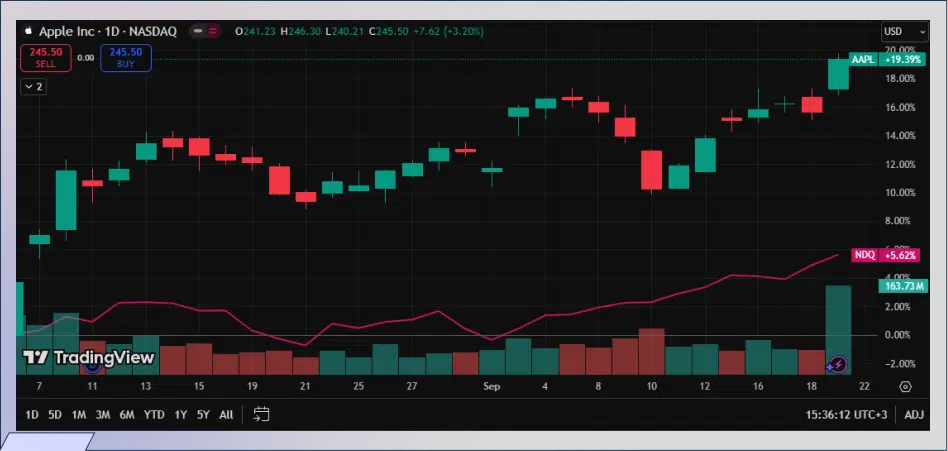
Task: Open the price-scale settings gear icon
Action: pyautogui.click(x=905, y=387)
